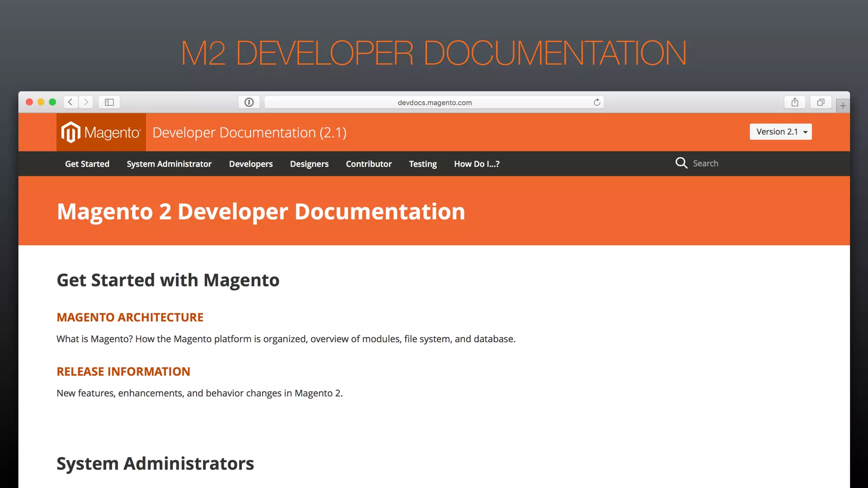This screenshot has height=488, width=868.
Task: Open the System Administrator menu
Action: pyautogui.click(x=169, y=164)
